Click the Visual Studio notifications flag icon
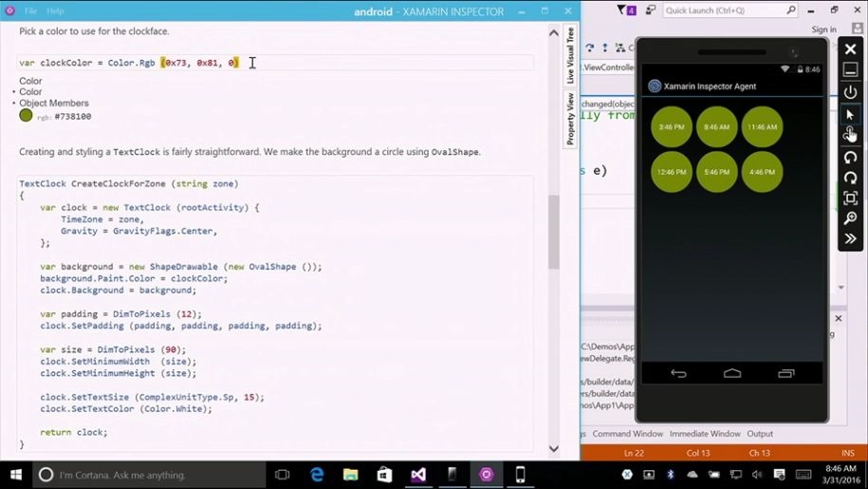This screenshot has width=868, height=489. tap(626, 9)
